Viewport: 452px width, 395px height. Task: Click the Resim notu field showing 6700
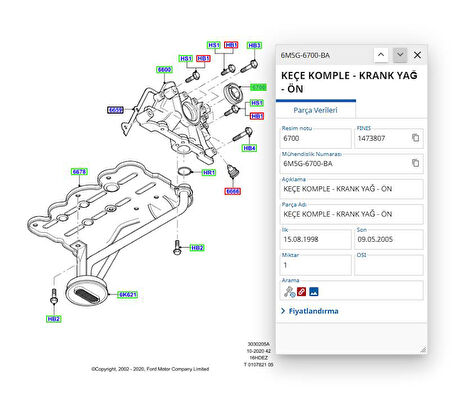pyautogui.click(x=315, y=138)
